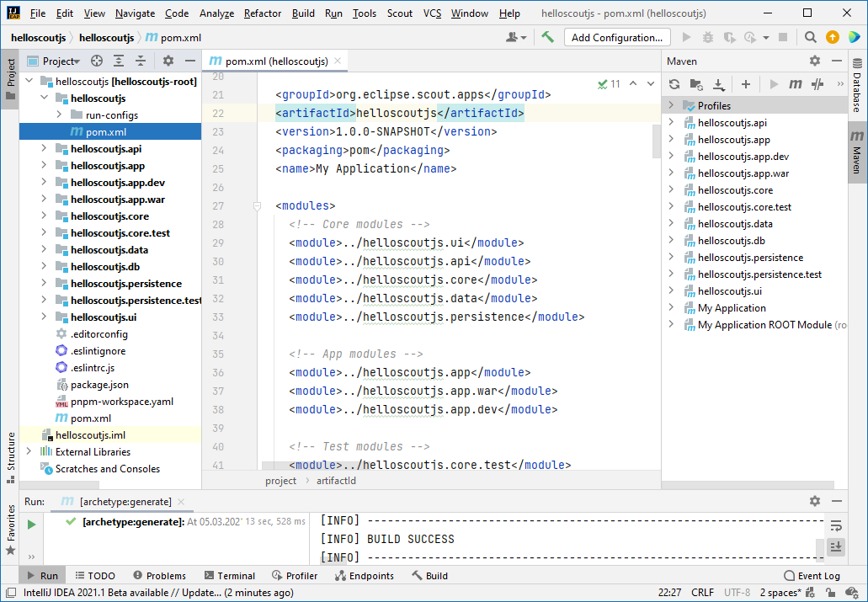Collapse all nodes in the Project tree

(x=141, y=61)
